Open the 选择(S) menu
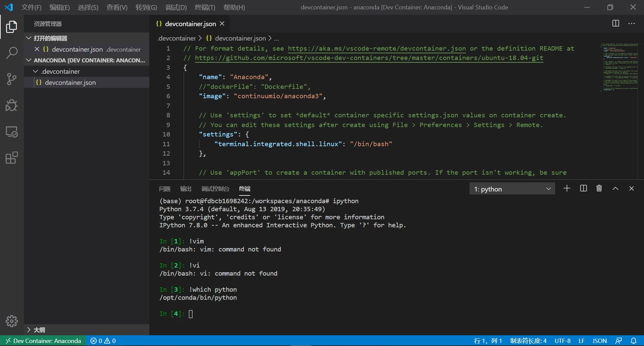 pyautogui.click(x=88, y=7)
